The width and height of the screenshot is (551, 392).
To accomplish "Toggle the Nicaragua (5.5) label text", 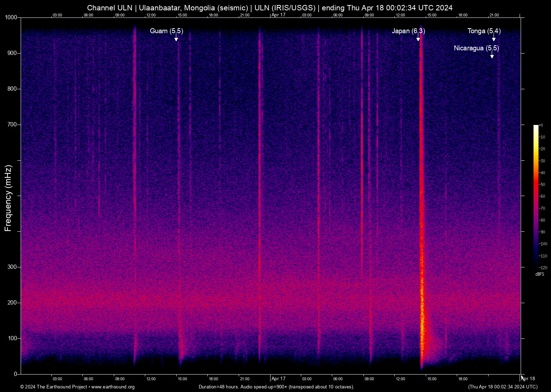I will 476,48.
